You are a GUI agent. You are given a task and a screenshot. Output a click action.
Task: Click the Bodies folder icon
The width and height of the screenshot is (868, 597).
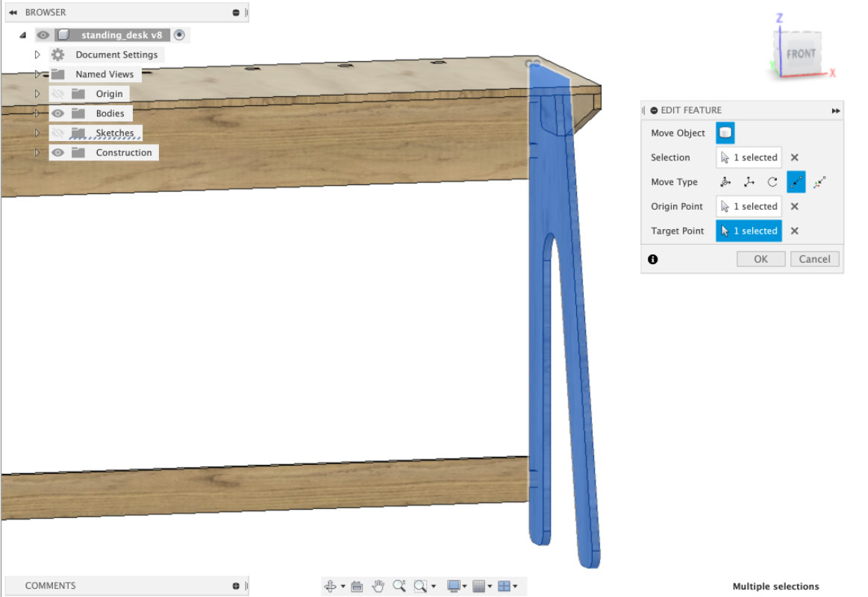78,113
